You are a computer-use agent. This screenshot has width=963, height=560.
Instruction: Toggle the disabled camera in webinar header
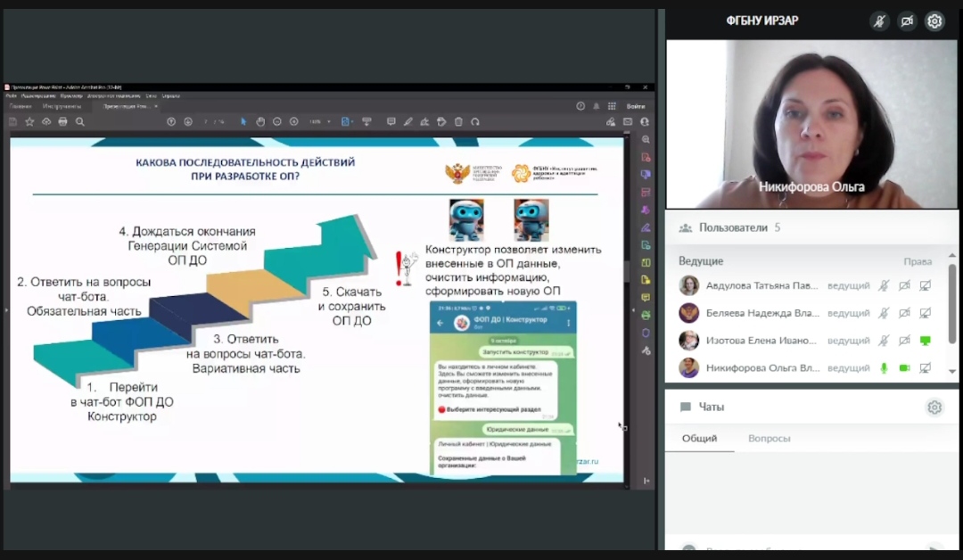coord(907,21)
